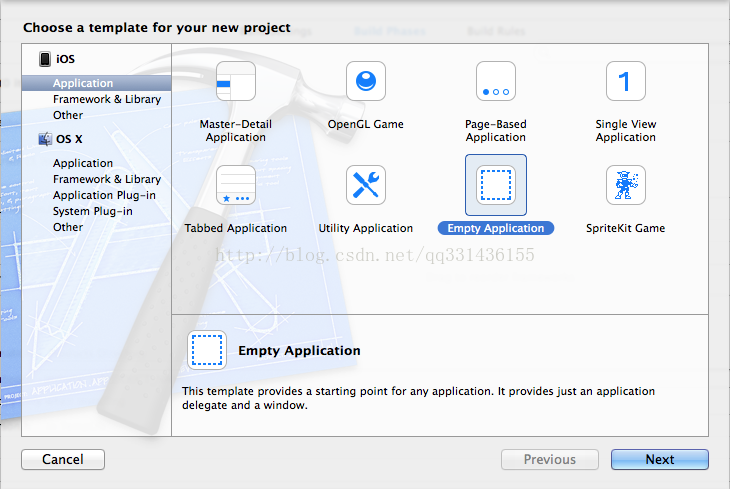Select the Single View Application icon
Screen dimensions: 730x489
coord(625,81)
